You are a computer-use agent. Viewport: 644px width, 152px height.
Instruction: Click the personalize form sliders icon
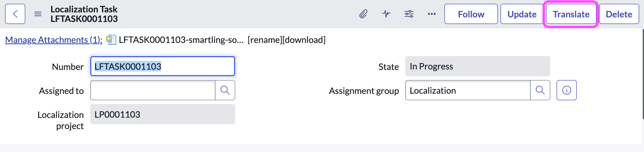coord(409,14)
